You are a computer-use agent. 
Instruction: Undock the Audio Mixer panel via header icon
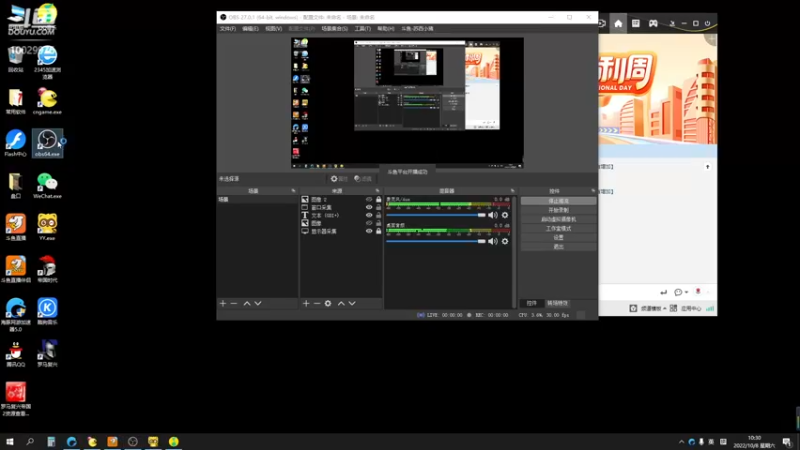[x=512, y=191]
